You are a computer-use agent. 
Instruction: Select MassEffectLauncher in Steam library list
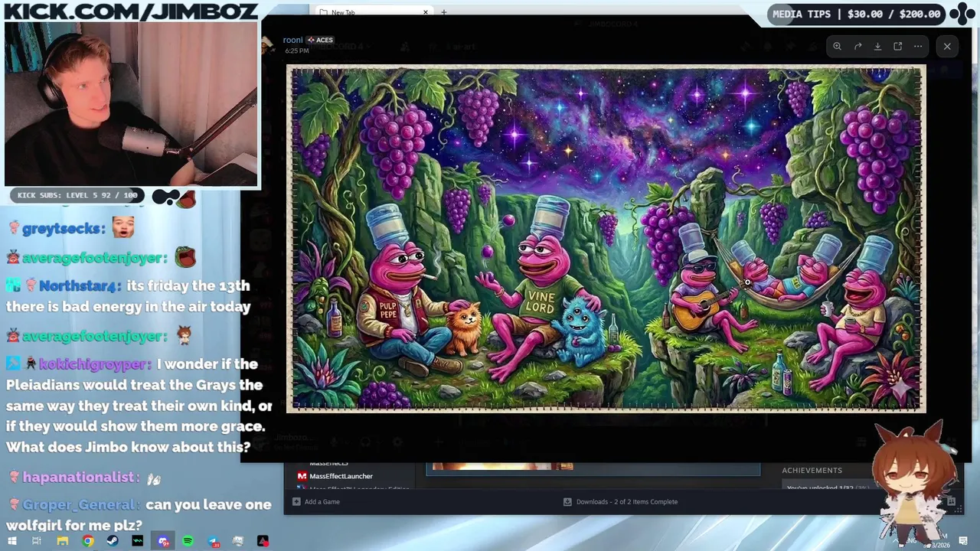pos(341,476)
